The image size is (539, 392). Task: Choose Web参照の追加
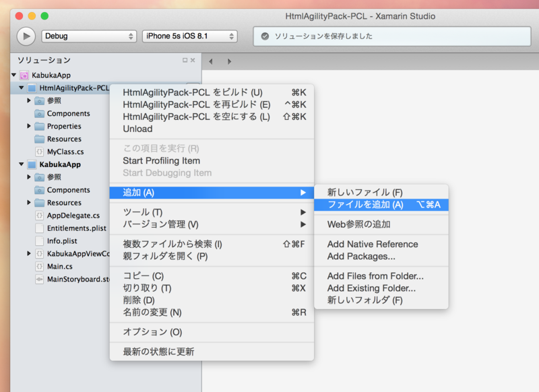[x=381, y=224]
